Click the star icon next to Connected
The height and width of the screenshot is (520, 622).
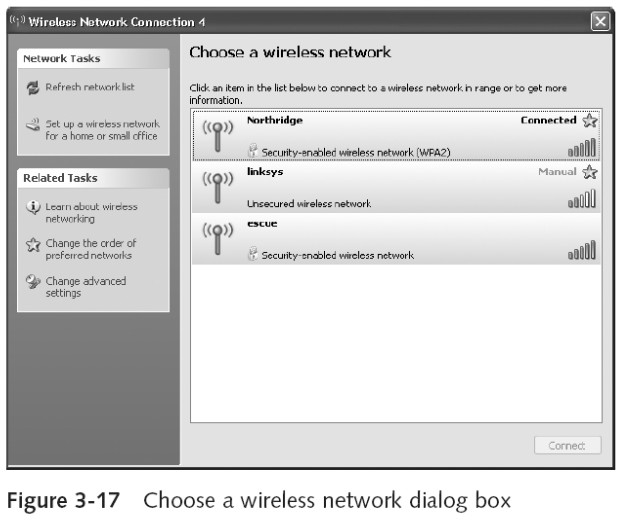point(589,121)
